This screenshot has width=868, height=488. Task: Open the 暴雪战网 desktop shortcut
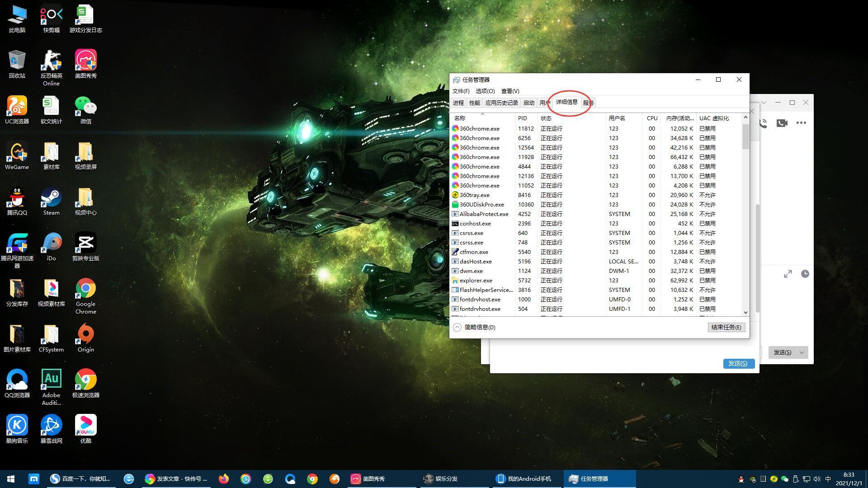click(x=51, y=430)
